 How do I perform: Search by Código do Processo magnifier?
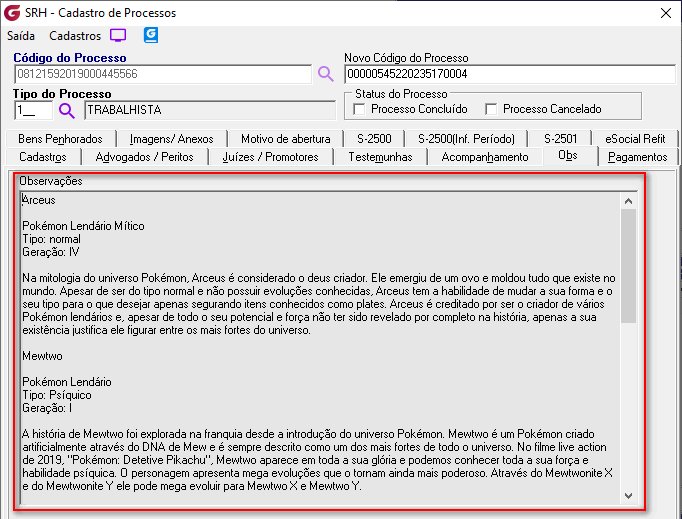pyautogui.click(x=325, y=74)
